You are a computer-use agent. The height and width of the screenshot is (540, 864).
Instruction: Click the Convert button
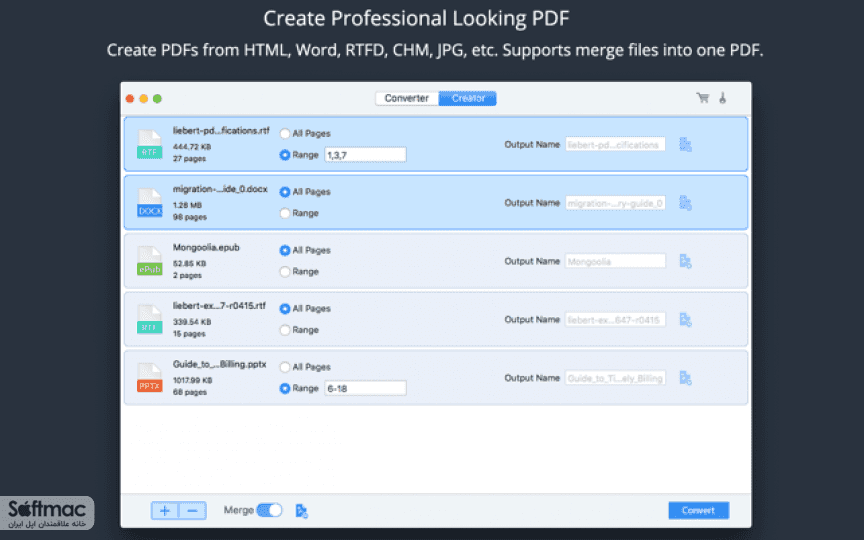pyautogui.click(x=698, y=510)
